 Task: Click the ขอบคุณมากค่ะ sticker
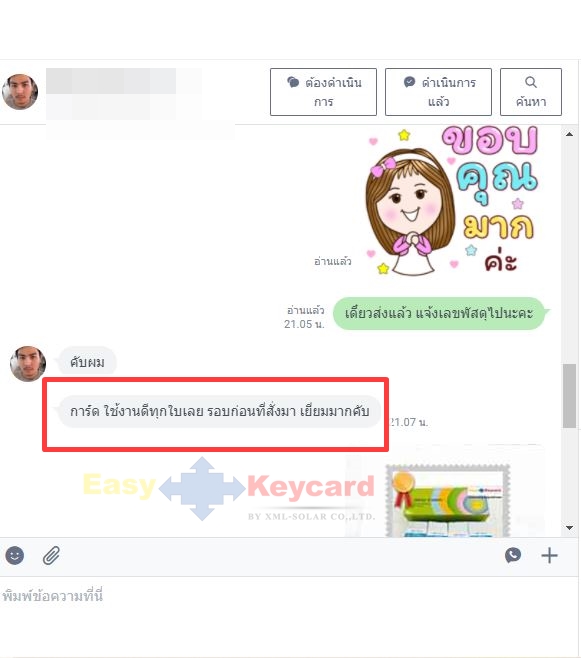452,201
